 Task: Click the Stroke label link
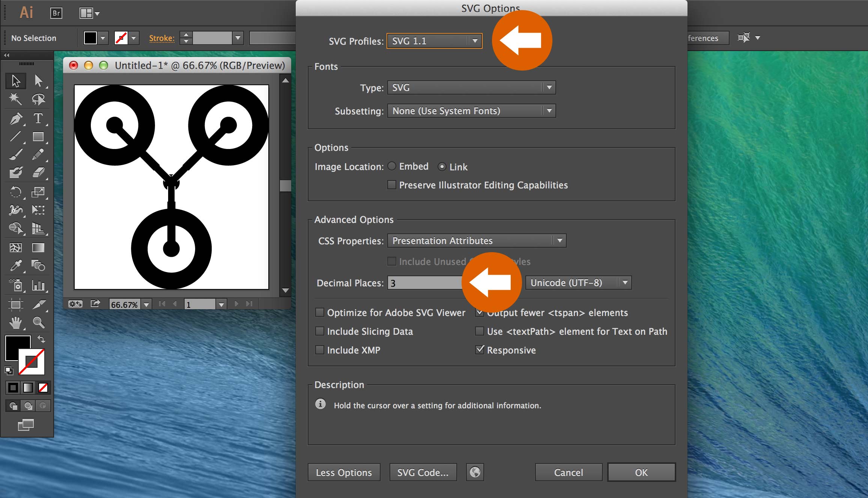tap(162, 38)
